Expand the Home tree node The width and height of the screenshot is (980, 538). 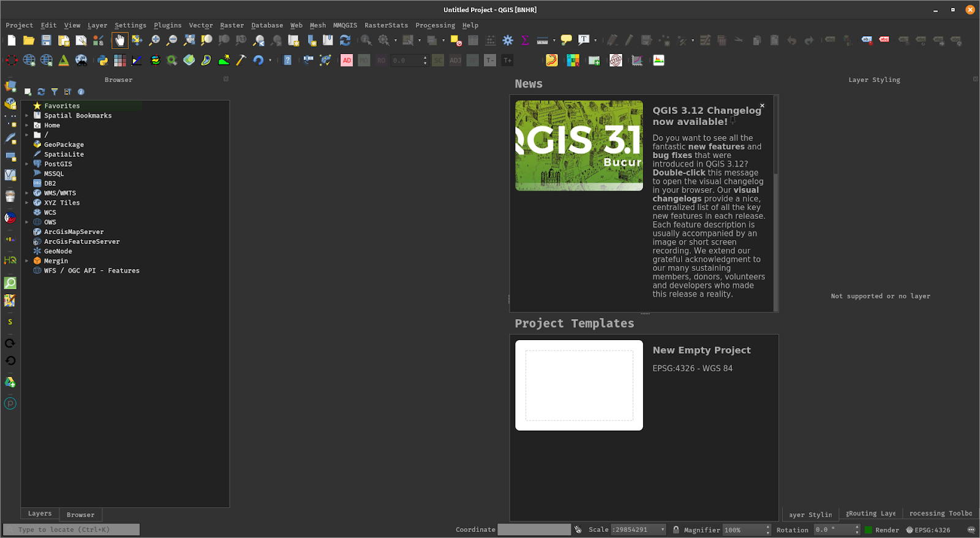(x=27, y=126)
